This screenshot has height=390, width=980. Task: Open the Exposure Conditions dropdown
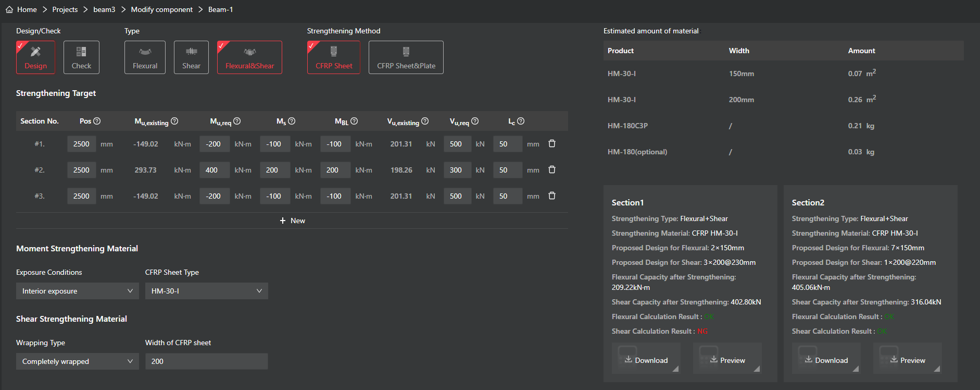(x=77, y=291)
